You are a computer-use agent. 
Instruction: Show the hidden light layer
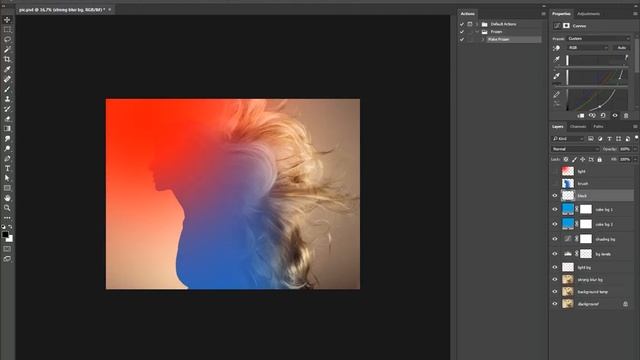pyautogui.click(x=555, y=171)
